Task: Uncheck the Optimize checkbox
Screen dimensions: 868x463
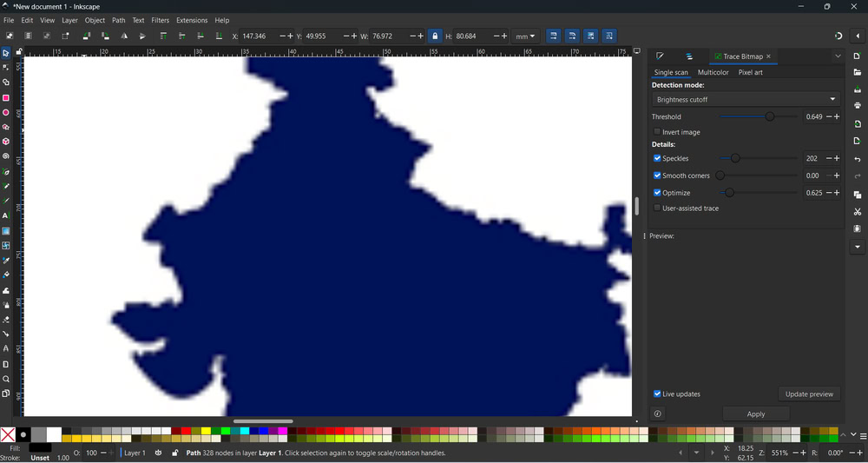Action: [657, 193]
